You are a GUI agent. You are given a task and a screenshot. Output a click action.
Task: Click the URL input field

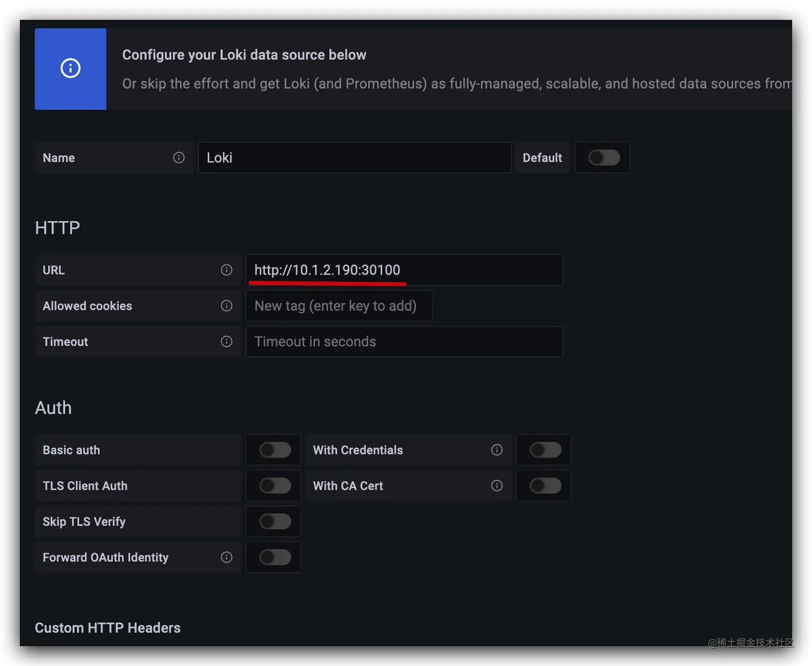tap(404, 270)
